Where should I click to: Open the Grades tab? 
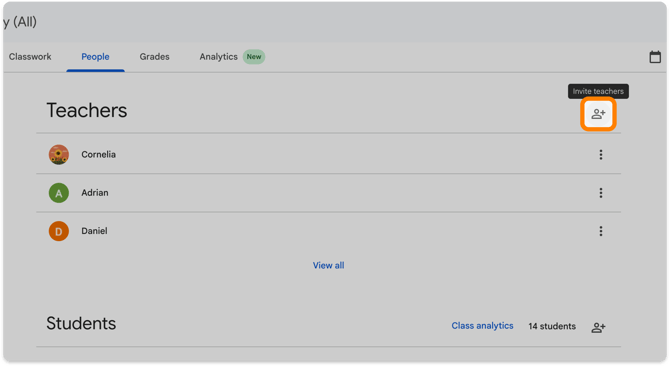click(x=154, y=57)
